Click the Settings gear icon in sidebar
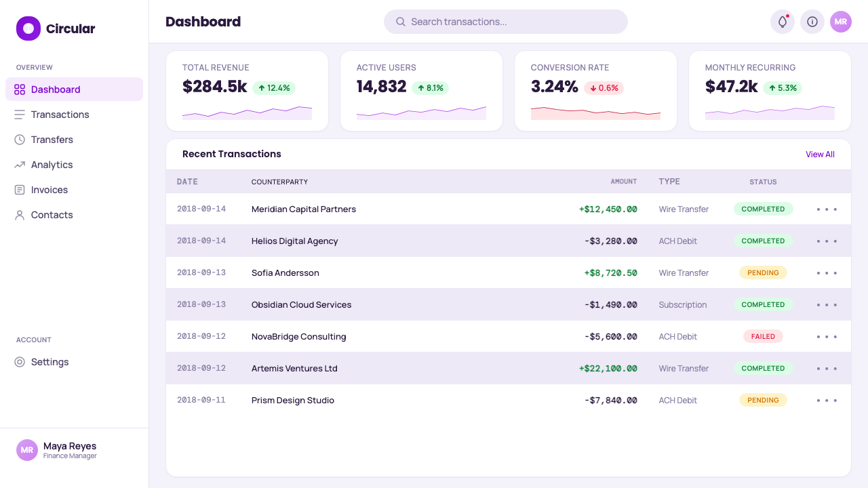868x488 pixels. pyautogui.click(x=20, y=362)
